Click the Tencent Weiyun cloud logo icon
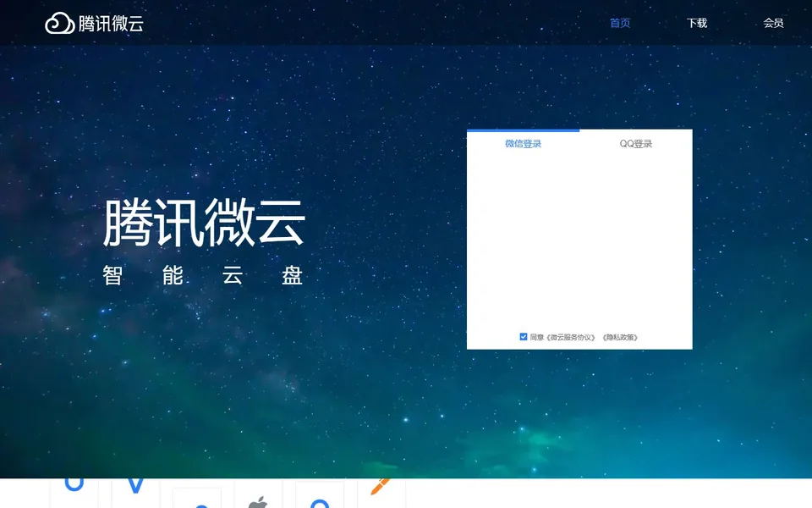Screen dimensions: 812x508 [59, 24]
